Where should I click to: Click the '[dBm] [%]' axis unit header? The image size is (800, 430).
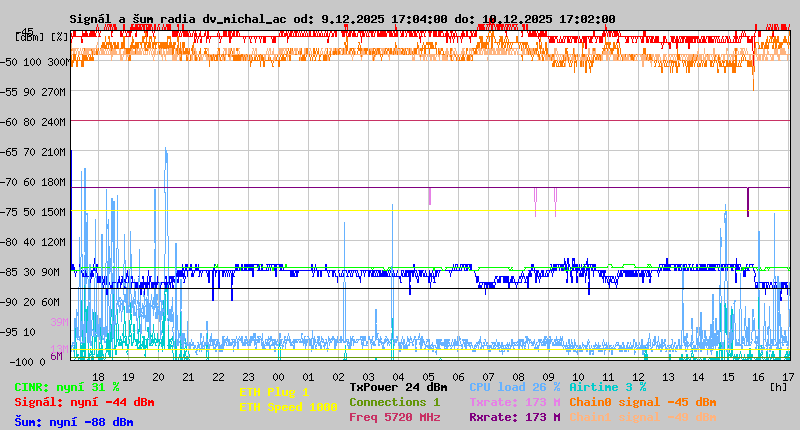point(42,37)
